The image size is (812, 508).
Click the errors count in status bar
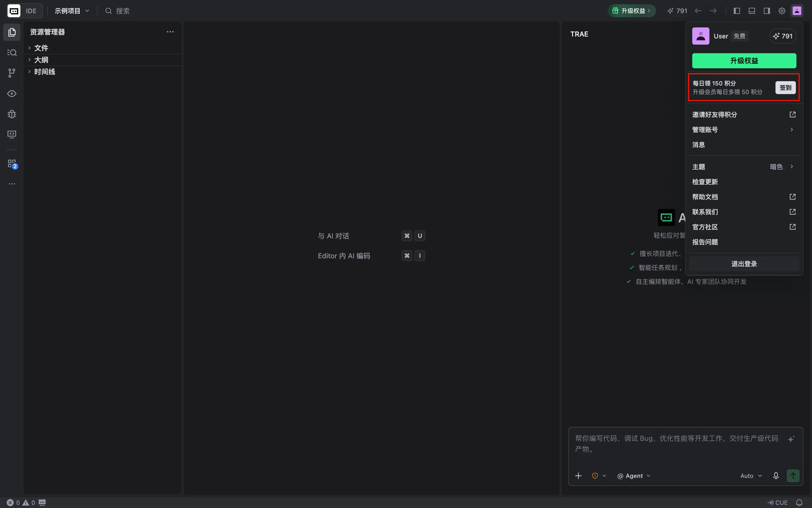[13, 503]
